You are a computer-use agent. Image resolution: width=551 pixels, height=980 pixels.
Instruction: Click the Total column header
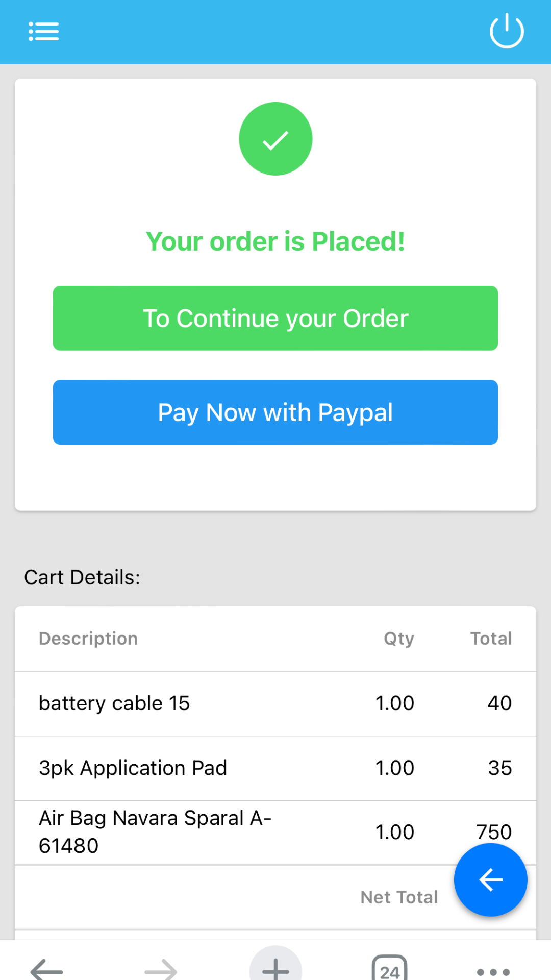tap(491, 639)
